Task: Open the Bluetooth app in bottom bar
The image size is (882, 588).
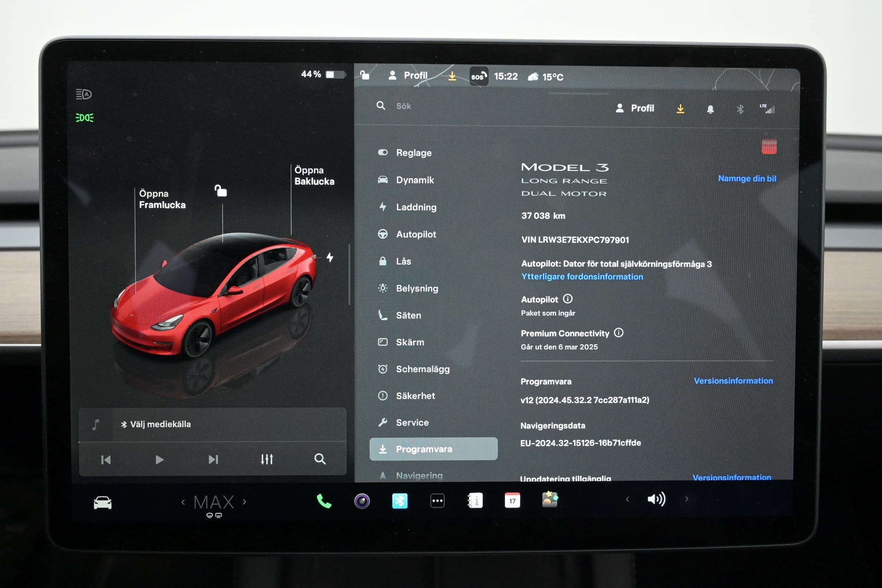Action: pos(400,501)
